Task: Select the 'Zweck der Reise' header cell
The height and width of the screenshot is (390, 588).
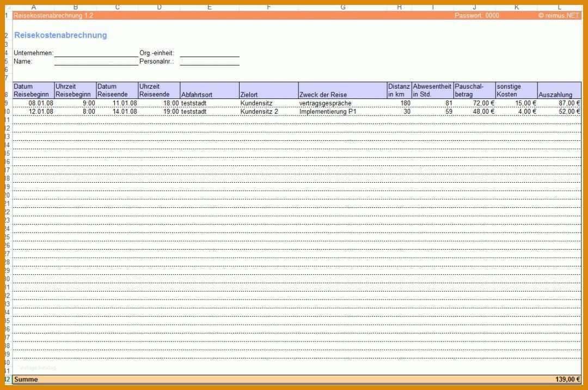Action: 343,90
